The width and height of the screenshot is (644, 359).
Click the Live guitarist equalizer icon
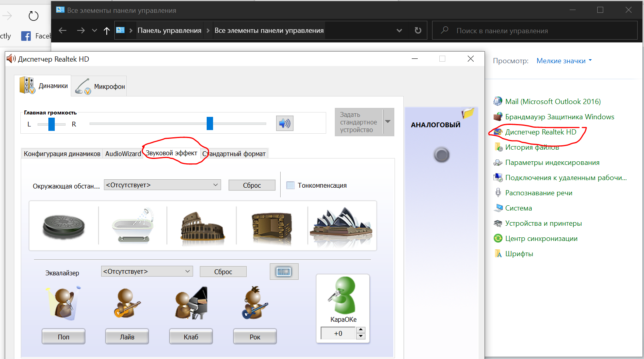[127, 303]
